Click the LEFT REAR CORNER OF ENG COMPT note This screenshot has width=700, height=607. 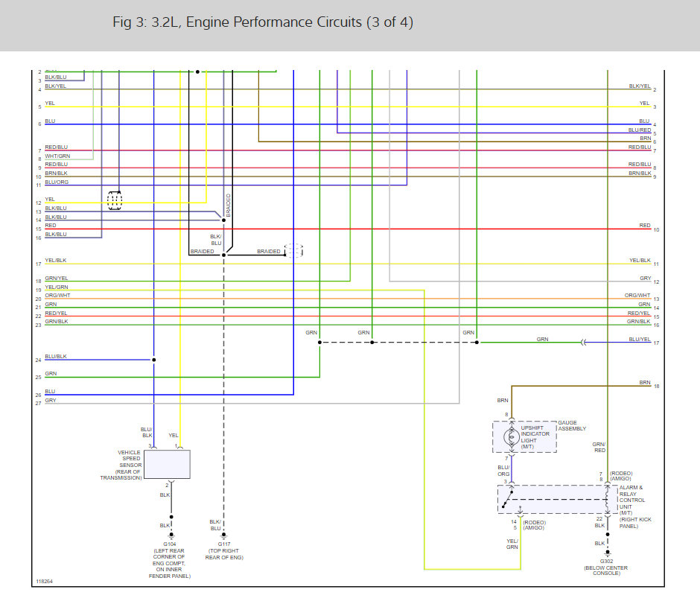coord(169,563)
